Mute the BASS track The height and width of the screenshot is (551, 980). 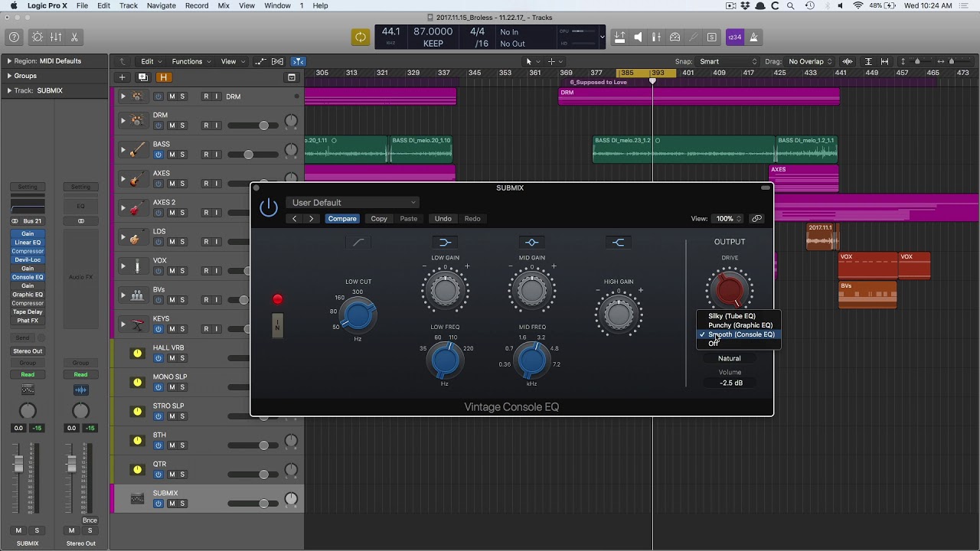[171, 155]
